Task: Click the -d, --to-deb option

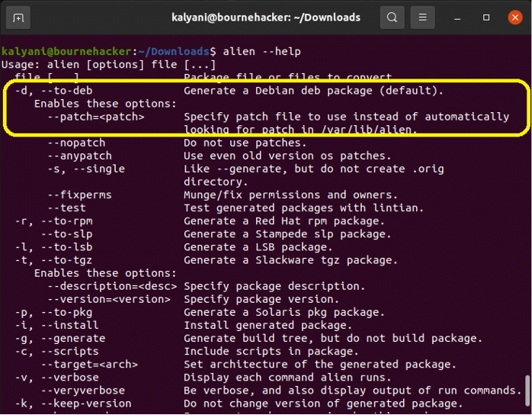Action: pyautogui.click(x=53, y=91)
